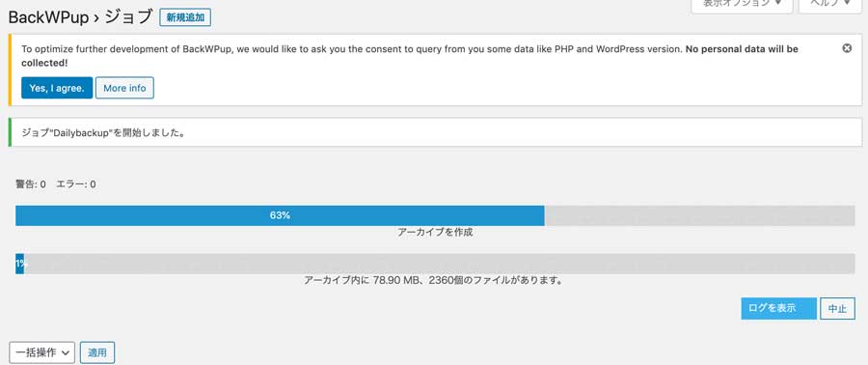Click the 適用 apply button
868x365 pixels.
(97, 352)
